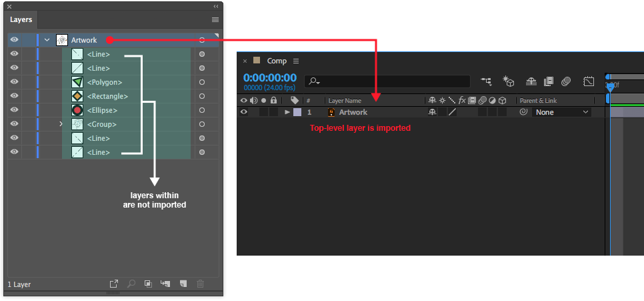Screen dimensions: 644x301
Task: Click the 3D Layer cube column header
Action: [502, 100]
